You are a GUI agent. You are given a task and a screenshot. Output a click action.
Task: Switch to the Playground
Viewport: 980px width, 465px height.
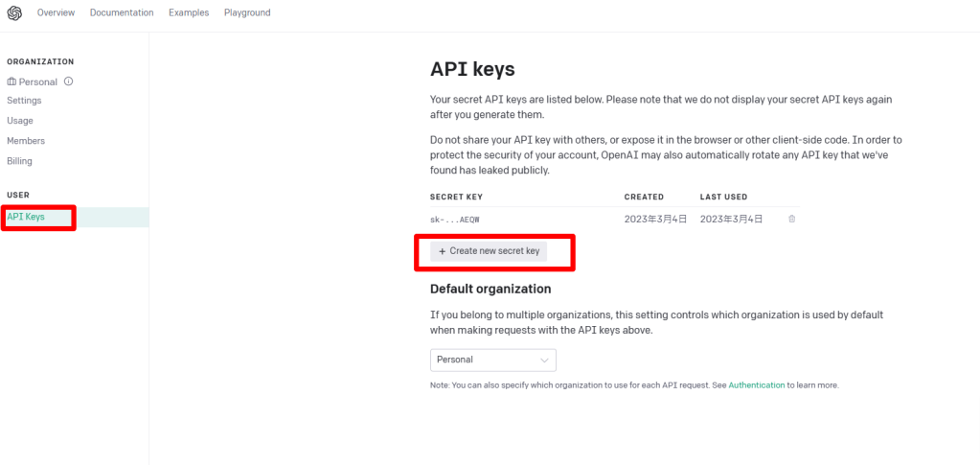tap(247, 12)
